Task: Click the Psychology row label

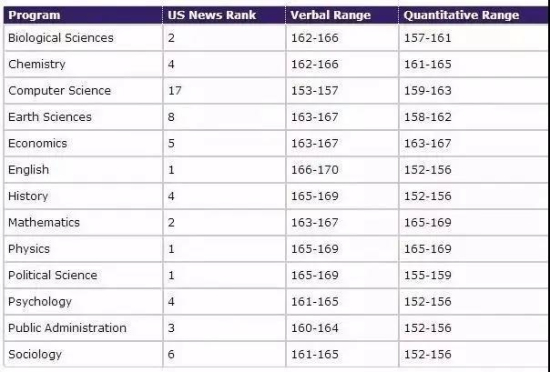Action: [x=40, y=302]
